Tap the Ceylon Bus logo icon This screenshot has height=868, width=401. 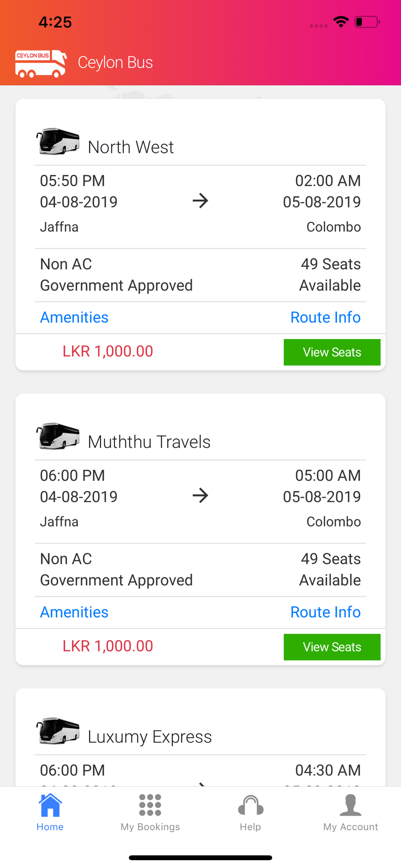(41, 63)
